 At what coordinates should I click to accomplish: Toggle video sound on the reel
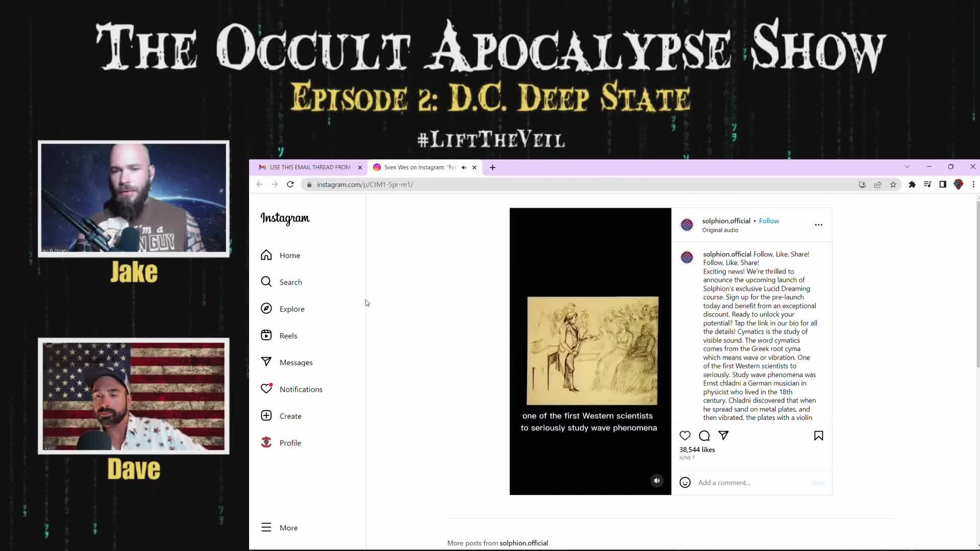(657, 481)
